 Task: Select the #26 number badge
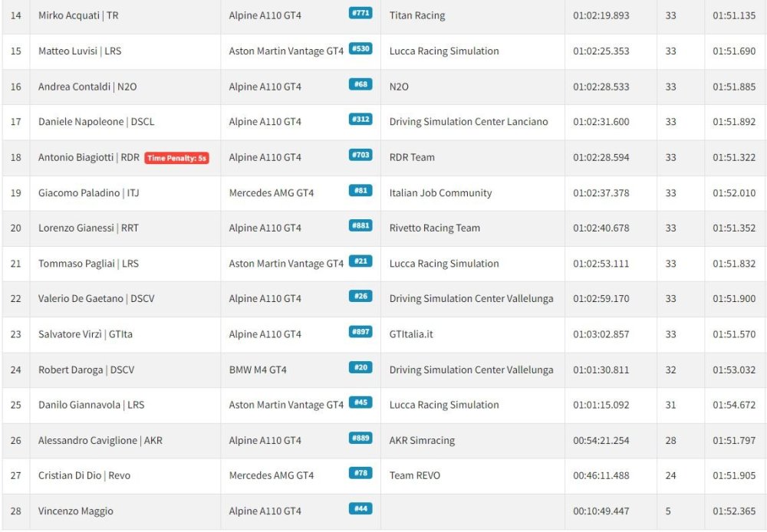(x=360, y=297)
